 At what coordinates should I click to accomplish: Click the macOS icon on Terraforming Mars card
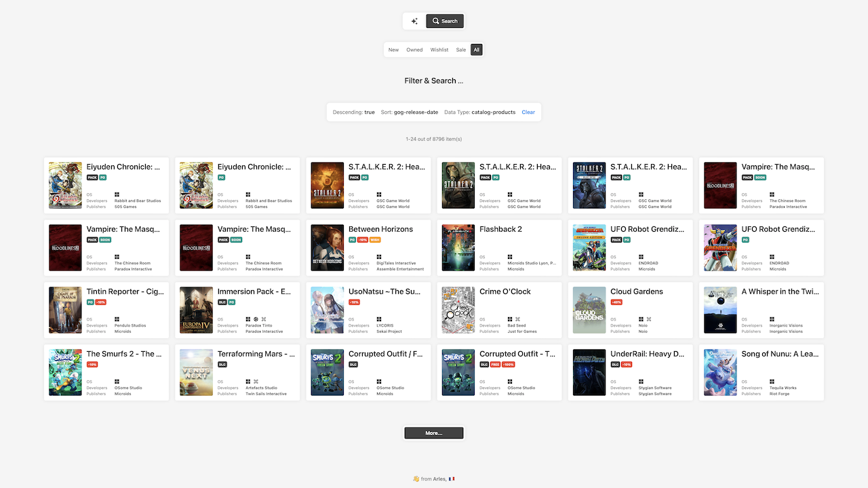pyautogui.click(x=256, y=382)
